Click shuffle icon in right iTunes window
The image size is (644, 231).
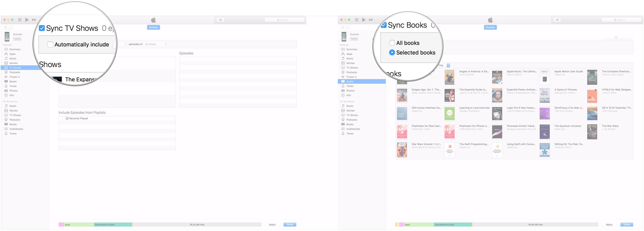tap(357, 20)
